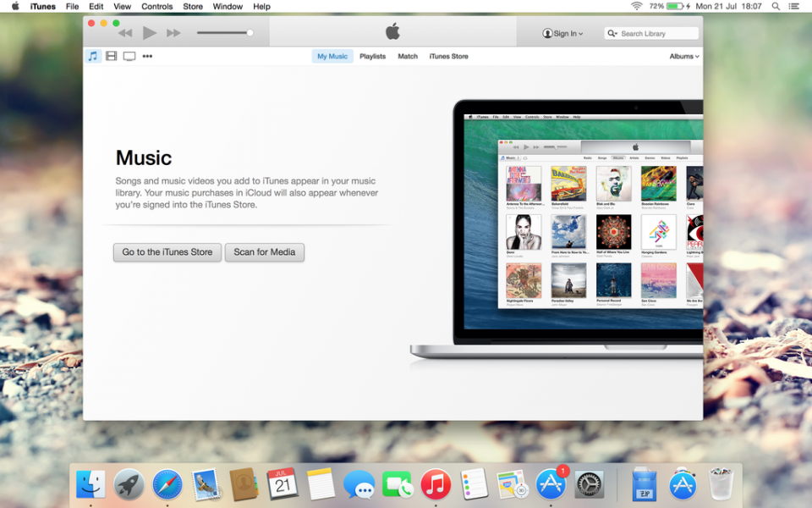The image size is (812, 508).
Task: Click the Scan for Media button
Action: click(x=264, y=252)
